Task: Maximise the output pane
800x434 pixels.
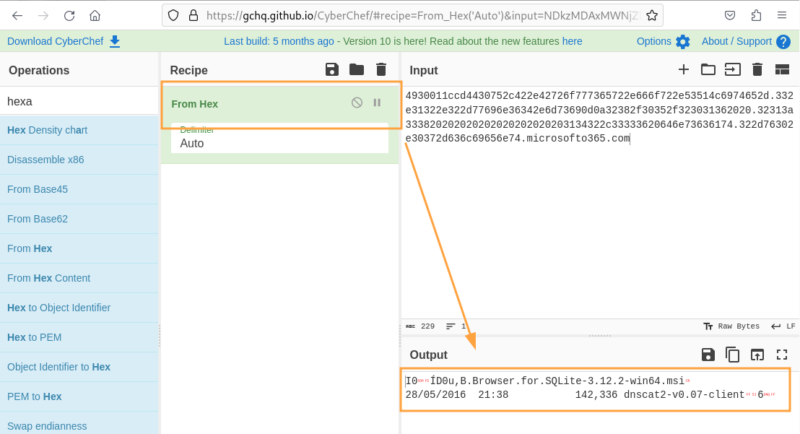Action: click(782, 355)
